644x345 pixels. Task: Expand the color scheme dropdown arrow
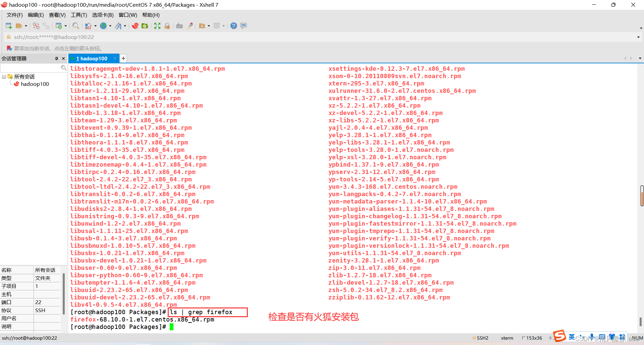[x=96, y=26]
